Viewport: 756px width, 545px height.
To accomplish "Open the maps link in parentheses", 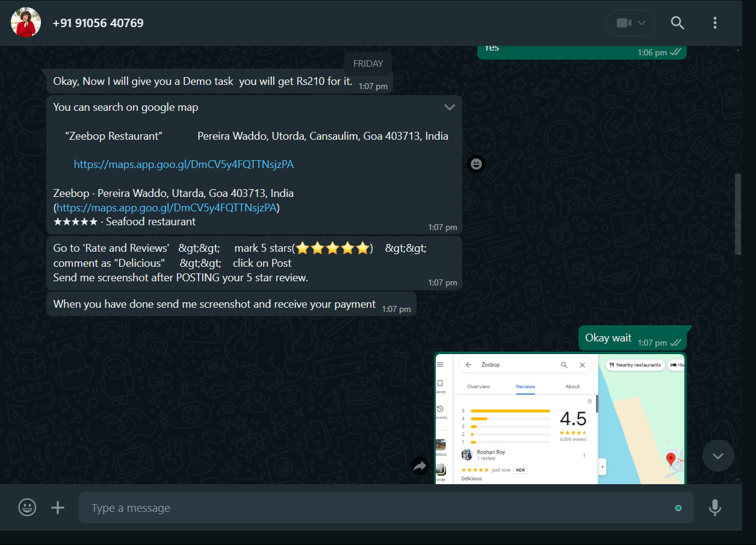I will (167, 208).
